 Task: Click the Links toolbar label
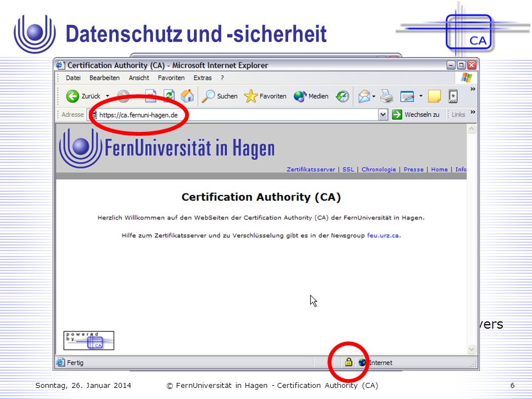(x=458, y=115)
